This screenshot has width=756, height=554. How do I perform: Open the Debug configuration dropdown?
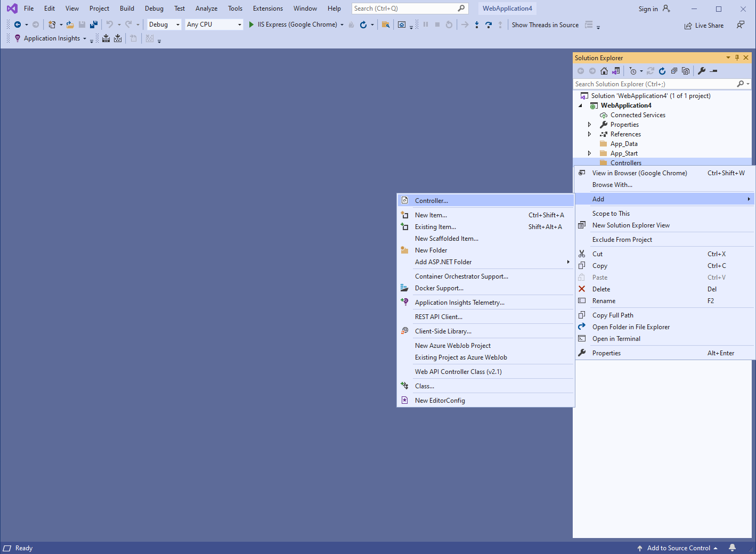164,25
